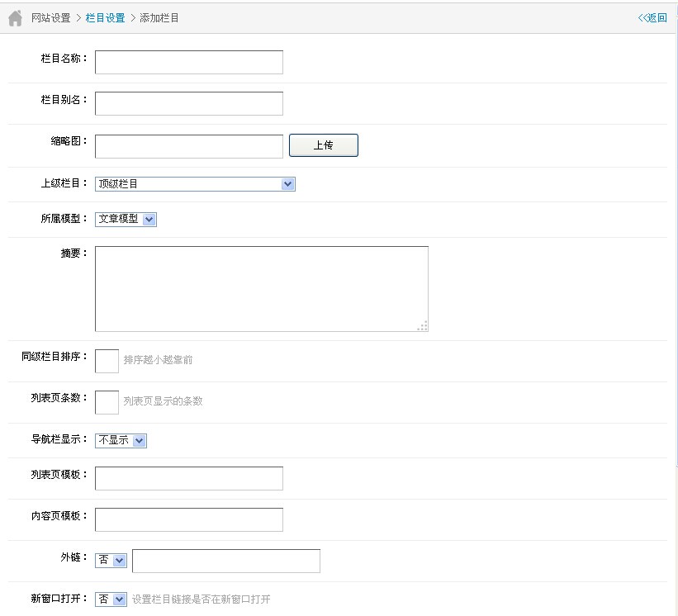Viewport: 678px width, 616px height.
Task: Click inside the 摘要 textarea
Action: pos(262,289)
